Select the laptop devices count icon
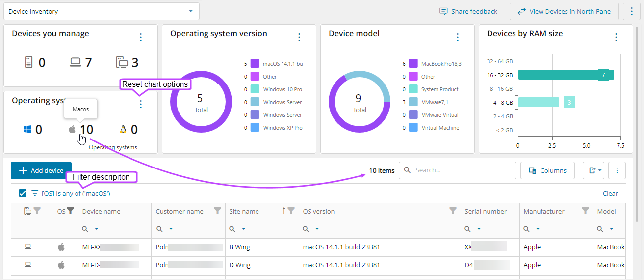 [75, 62]
